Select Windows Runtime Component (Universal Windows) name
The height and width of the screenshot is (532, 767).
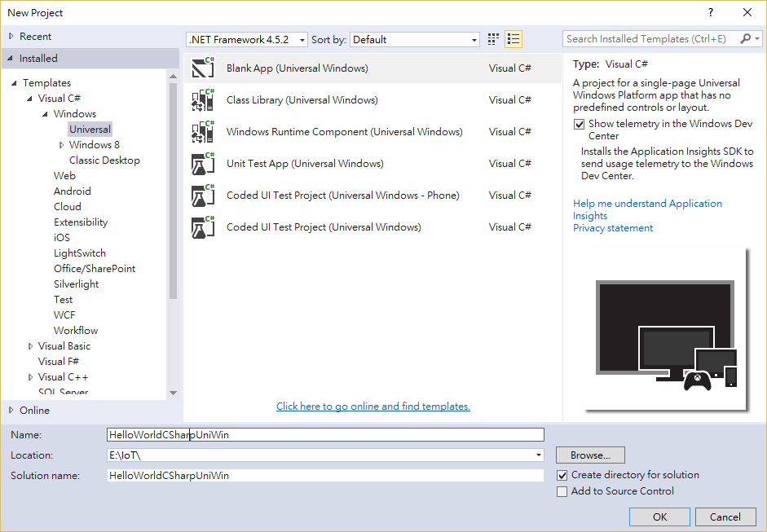pos(344,131)
